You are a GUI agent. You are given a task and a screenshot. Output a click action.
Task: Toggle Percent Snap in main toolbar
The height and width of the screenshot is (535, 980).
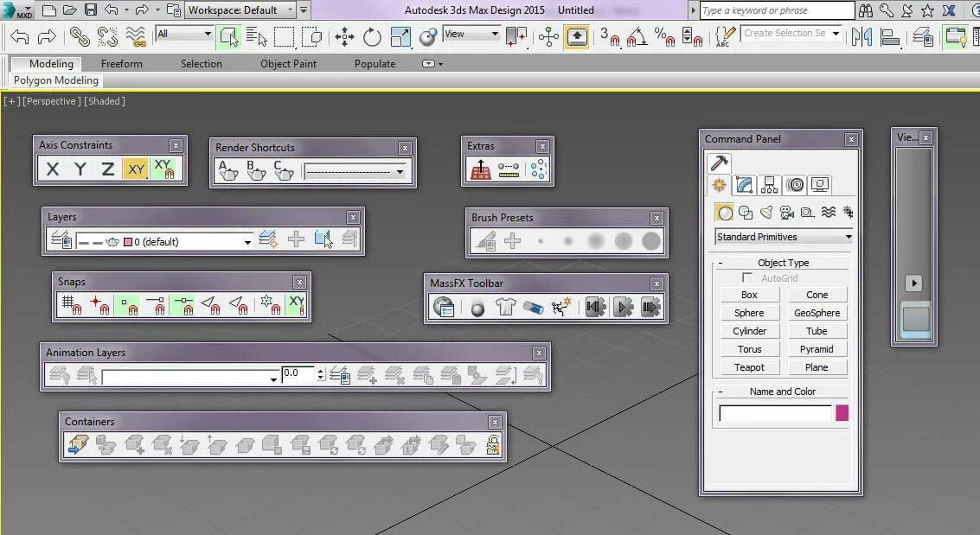(663, 37)
